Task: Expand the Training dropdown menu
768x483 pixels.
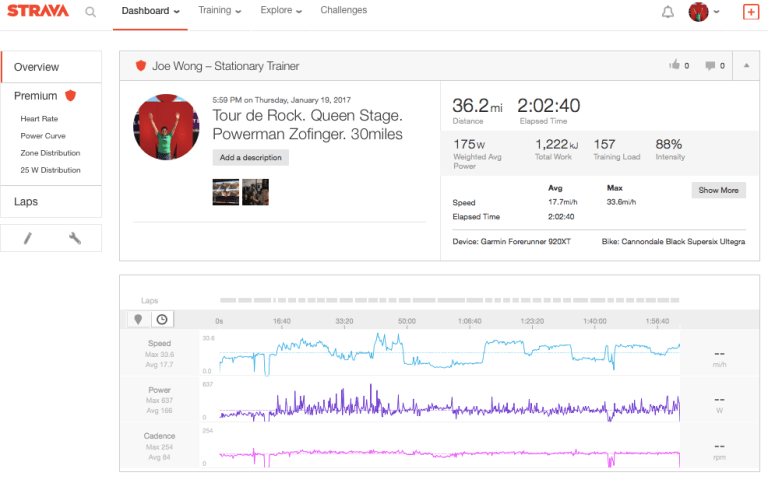Action: tap(219, 11)
